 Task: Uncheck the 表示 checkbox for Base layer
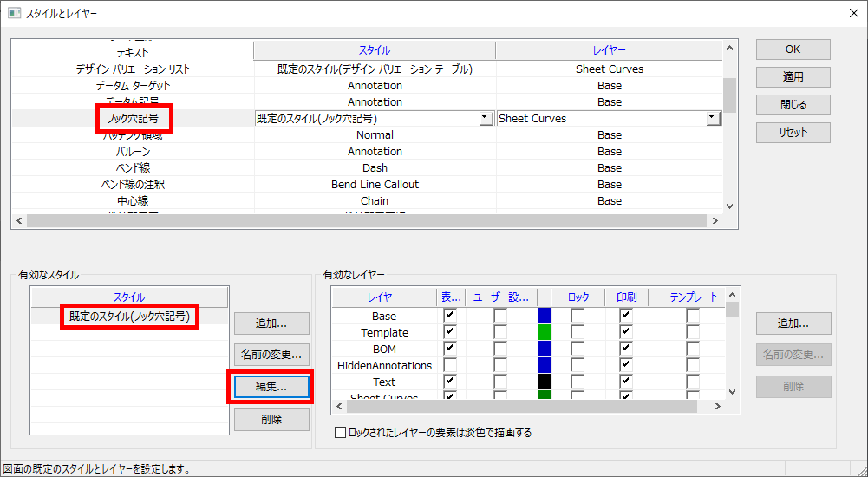click(x=450, y=316)
